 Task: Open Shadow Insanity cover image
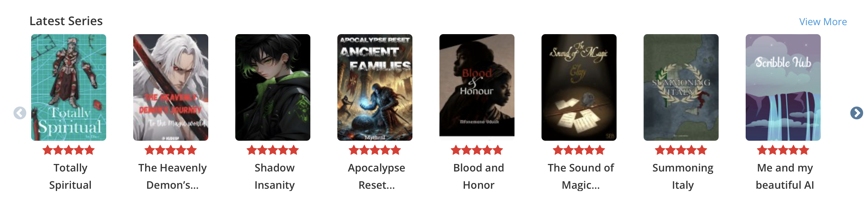(273, 87)
